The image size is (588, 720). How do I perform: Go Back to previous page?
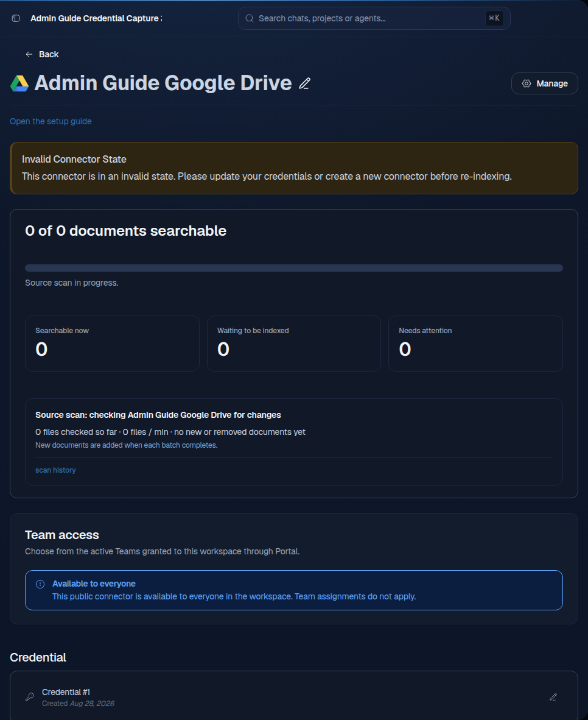(x=42, y=54)
